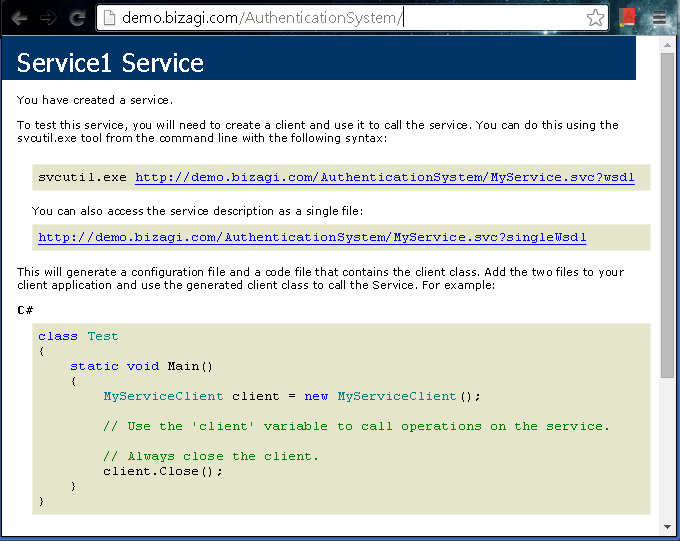
Task: Click 'You have created a service.' text
Action: pos(95,100)
